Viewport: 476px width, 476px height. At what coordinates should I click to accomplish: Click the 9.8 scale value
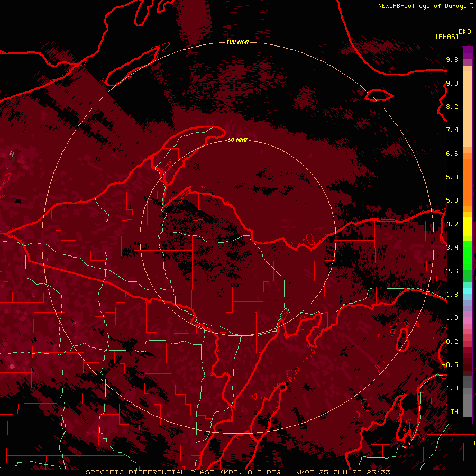(452, 59)
